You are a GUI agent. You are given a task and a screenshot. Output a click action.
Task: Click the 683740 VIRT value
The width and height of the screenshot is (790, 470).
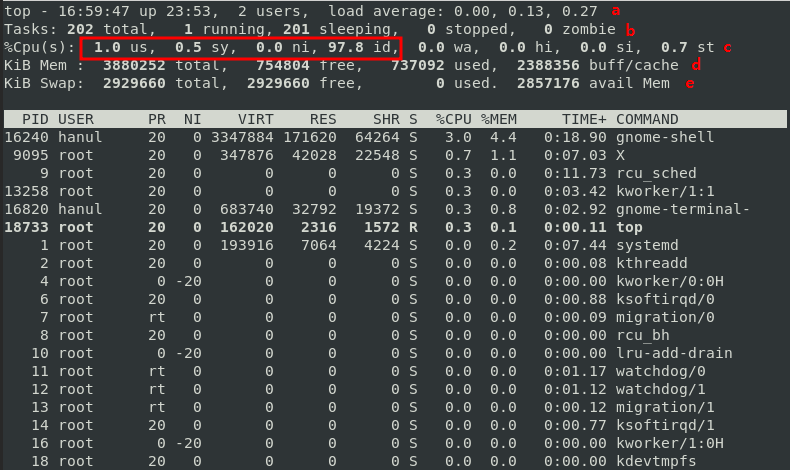coord(246,210)
